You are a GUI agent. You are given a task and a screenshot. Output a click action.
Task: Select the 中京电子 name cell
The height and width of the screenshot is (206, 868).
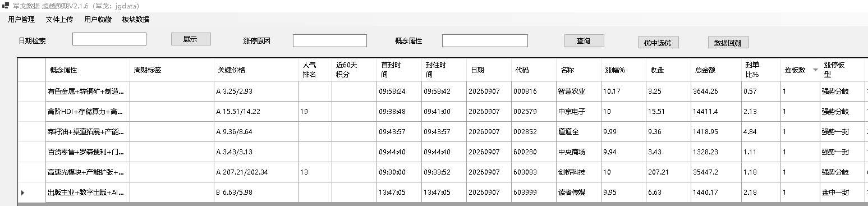click(x=578, y=111)
